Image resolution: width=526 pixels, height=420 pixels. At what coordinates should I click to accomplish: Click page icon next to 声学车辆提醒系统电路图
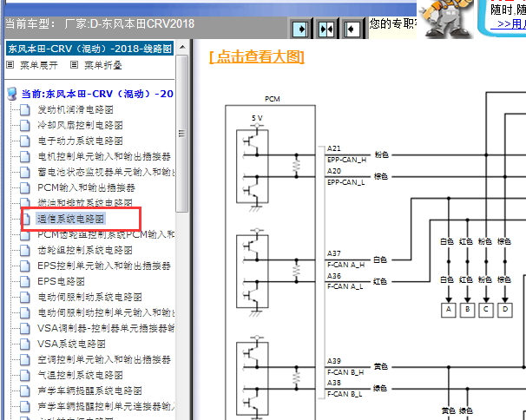(x=25, y=390)
